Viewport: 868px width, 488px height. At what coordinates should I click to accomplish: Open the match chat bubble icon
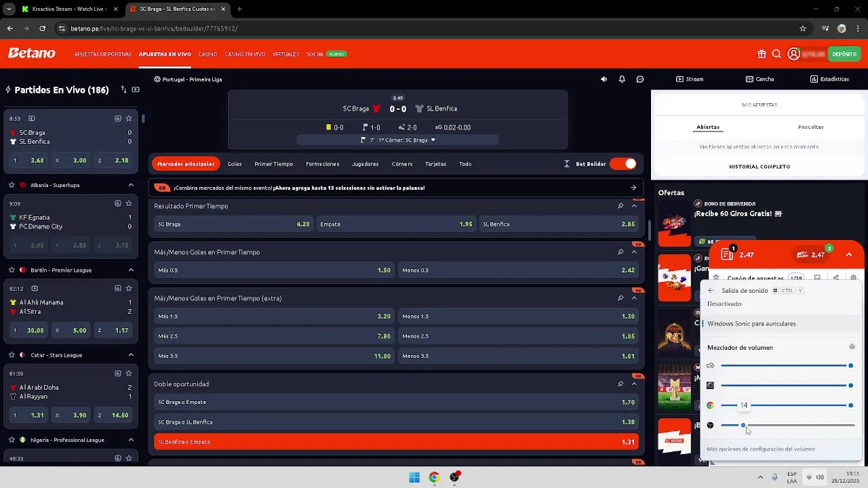(x=639, y=79)
